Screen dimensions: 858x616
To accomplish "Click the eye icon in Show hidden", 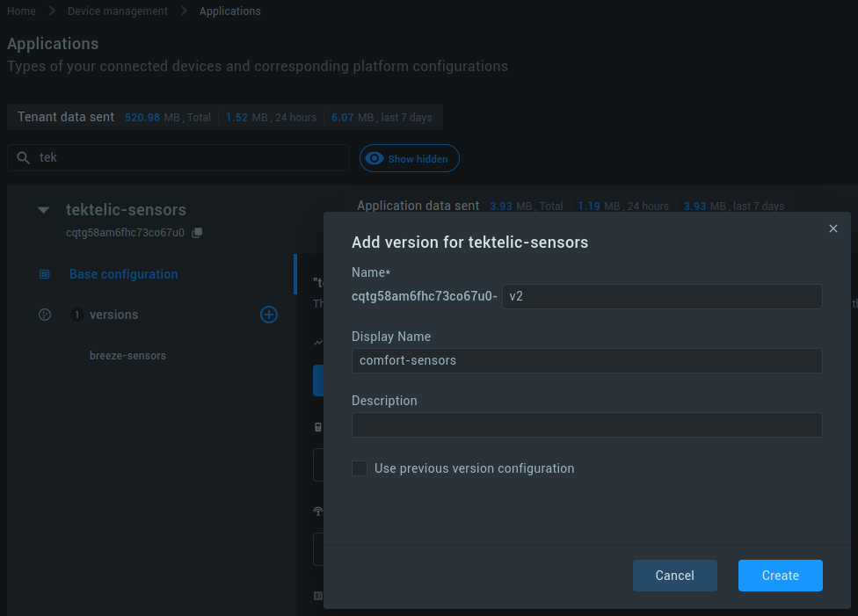I will pyautogui.click(x=375, y=159).
